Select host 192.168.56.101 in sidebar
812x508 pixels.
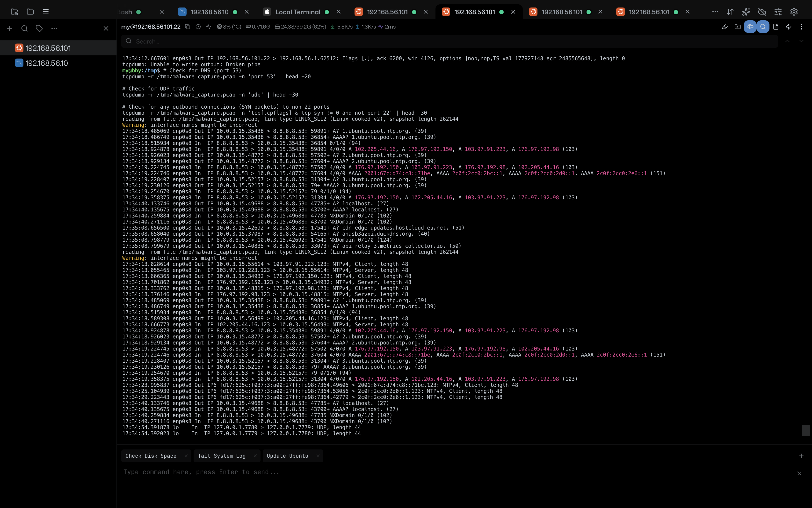pos(58,48)
